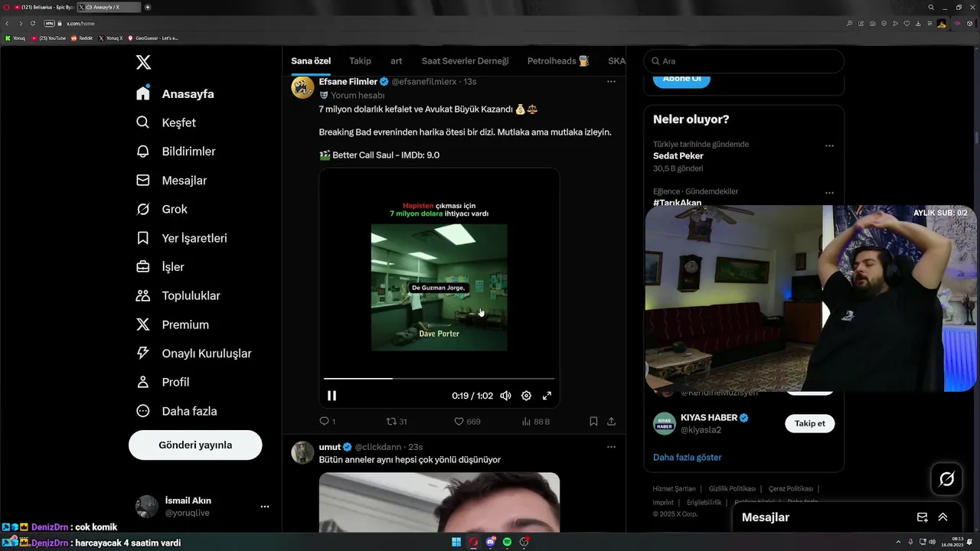The height and width of the screenshot is (551, 980).
Task: Open Sedat Peker trend options
Action: click(829, 145)
